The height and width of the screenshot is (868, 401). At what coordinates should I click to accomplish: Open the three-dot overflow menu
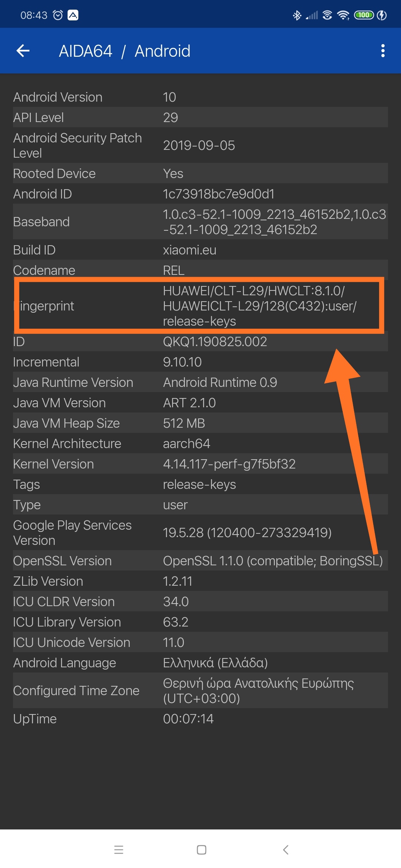(383, 51)
